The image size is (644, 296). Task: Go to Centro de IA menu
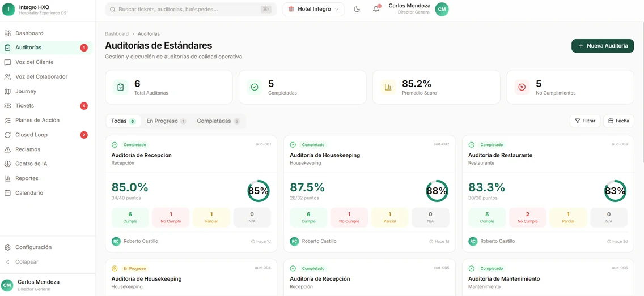(x=31, y=164)
